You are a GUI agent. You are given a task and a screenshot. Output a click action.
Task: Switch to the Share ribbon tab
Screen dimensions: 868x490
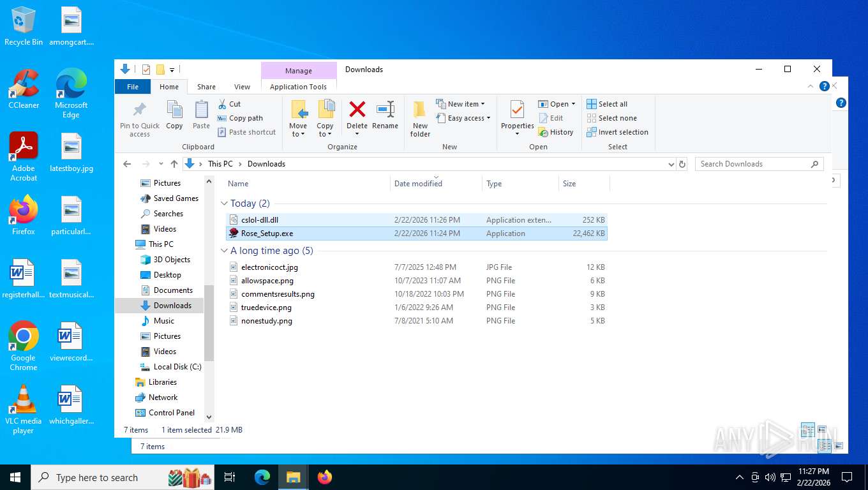206,87
